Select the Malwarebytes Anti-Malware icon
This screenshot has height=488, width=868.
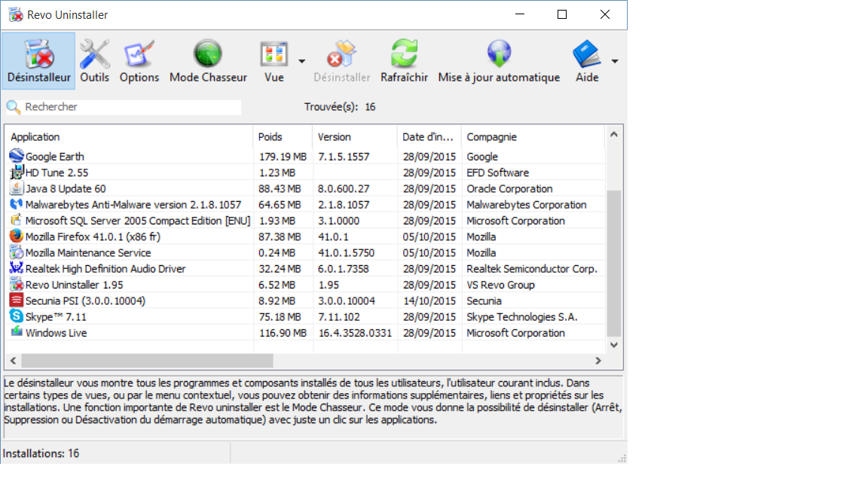(x=16, y=204)
